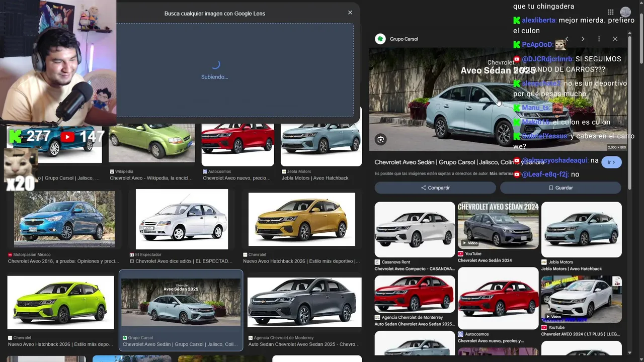The height and width of the screenshot is (362, 644).
Task: Open YouTube Chevrolet Aveo Sedan 2024 video thumbnail
Action: (498, 225)
